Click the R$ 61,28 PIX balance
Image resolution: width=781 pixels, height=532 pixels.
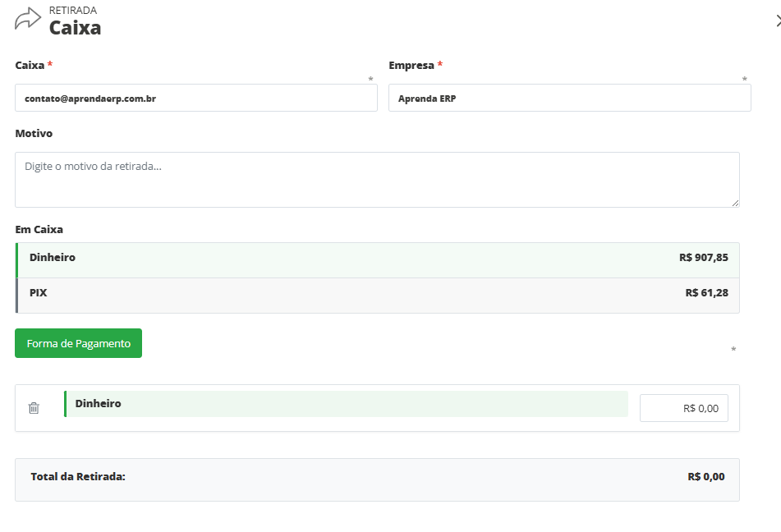pos(706,292)
